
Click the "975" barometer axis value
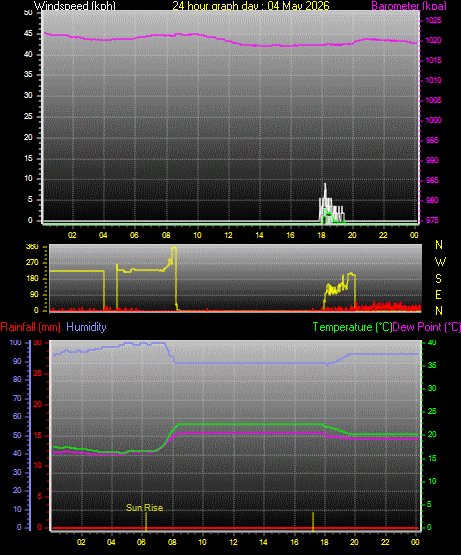(x=432, y=220)
